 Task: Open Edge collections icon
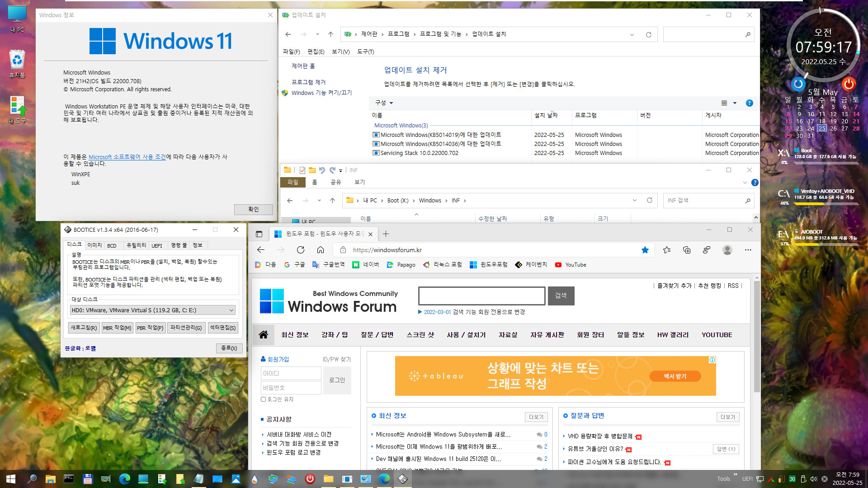[x=687, y=250]
